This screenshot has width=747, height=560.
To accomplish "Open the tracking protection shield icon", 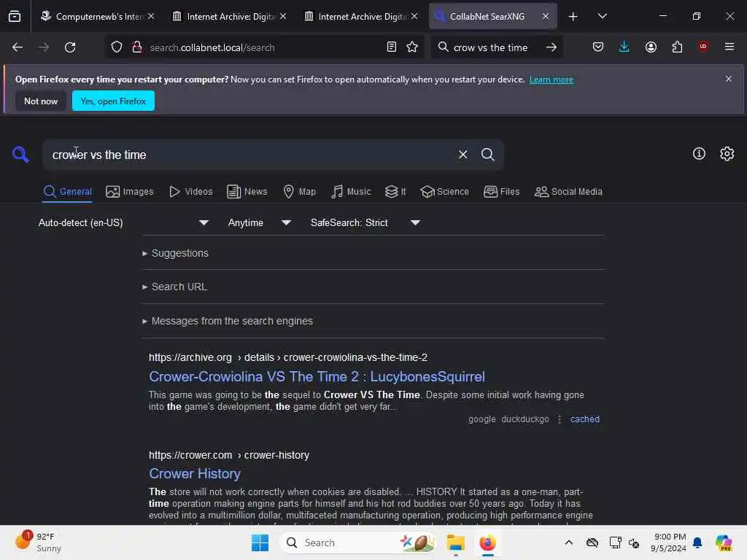I will [x=117, y=47].
